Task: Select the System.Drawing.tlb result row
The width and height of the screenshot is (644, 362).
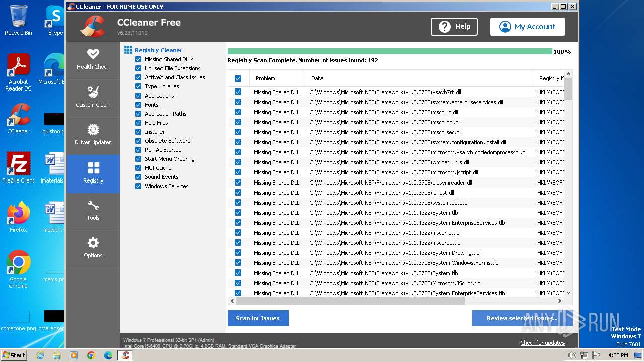Action: (396, 253)
